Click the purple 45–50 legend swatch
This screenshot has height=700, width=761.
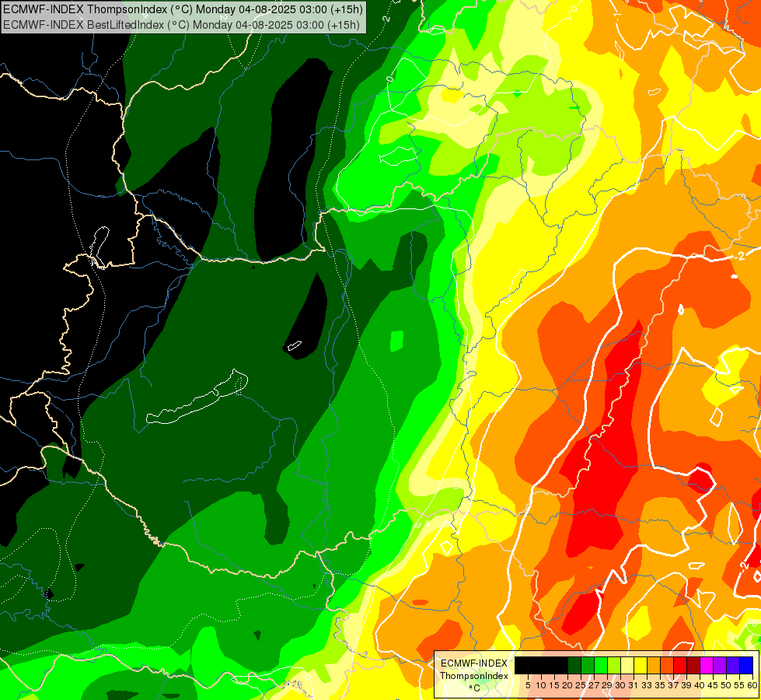pyautogui.click(x=720, y=665)
